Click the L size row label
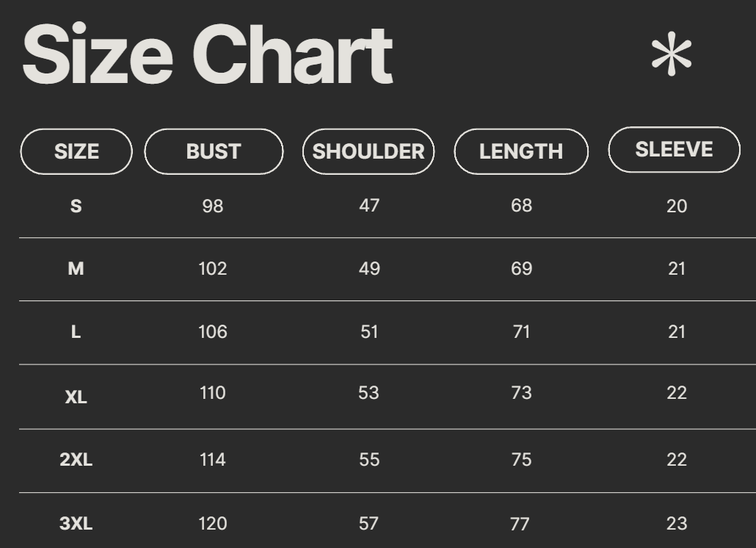This screenshot has width=756, height=548. click(x=76, y=332)
